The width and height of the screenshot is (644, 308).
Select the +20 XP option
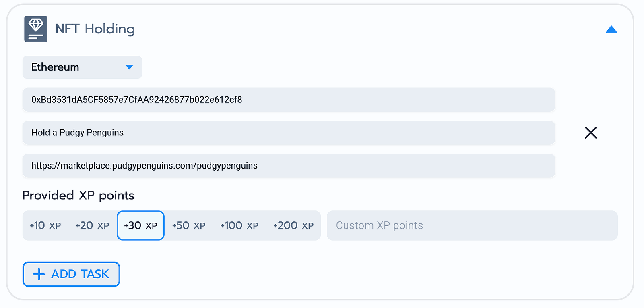click(93, 225)
